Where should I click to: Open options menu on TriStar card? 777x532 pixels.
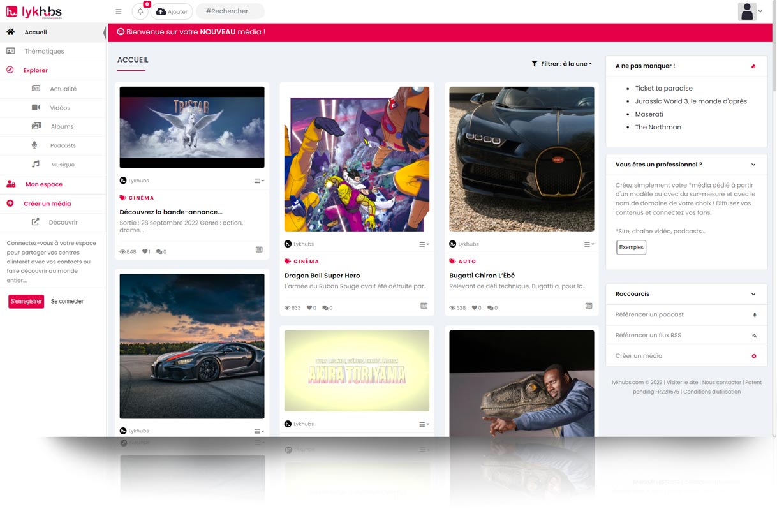(259, 181)
